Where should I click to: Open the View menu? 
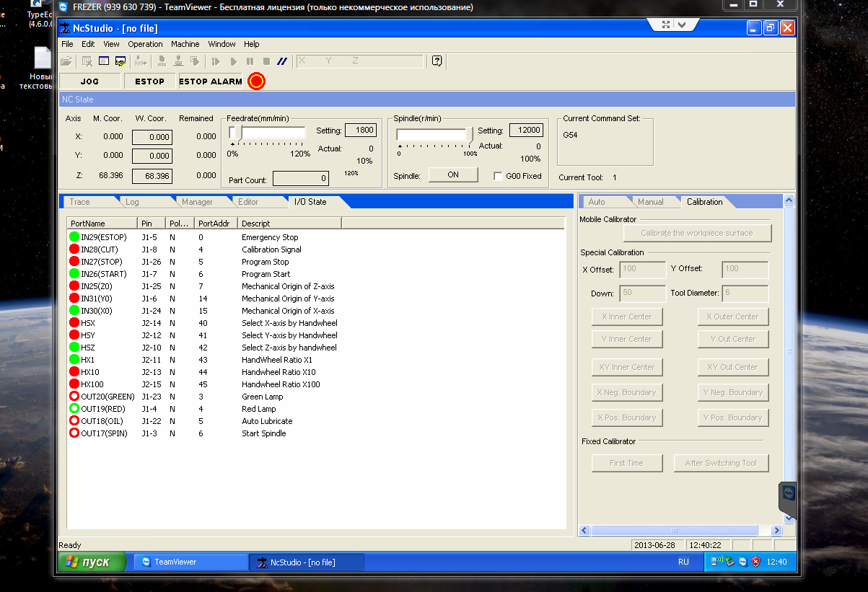[x=111, y=44]
